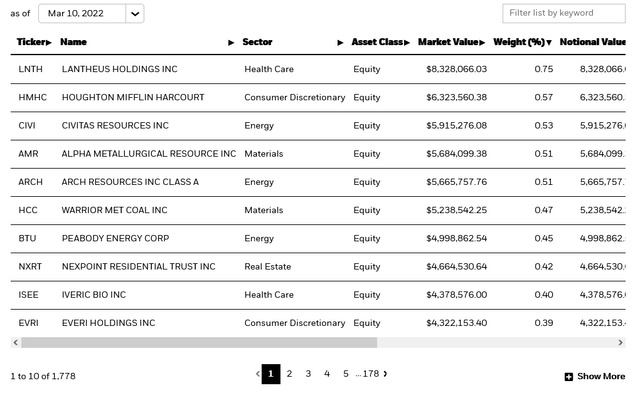Image resolution: width=640 pixels, height=398 pixels.
Task: Click the Show More plus icon
Action: [x=569, y=377]
